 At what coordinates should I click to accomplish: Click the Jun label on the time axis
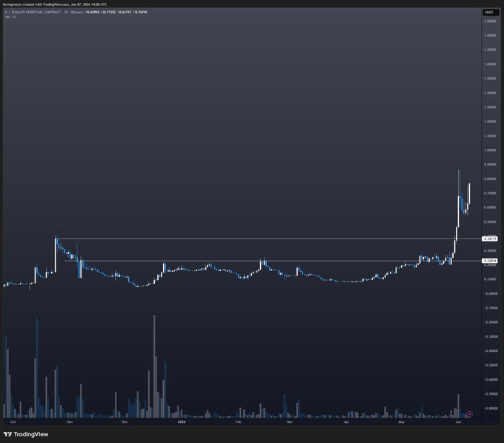[x=458, y=422]
